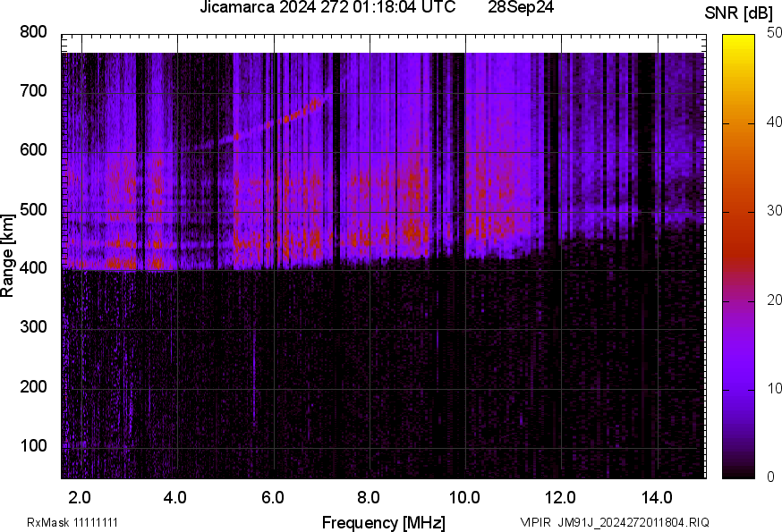The width and height of the screenshot is (782, 532).
Task: Click the 8.0 frequency tick label
Action: tap(370, 496)
